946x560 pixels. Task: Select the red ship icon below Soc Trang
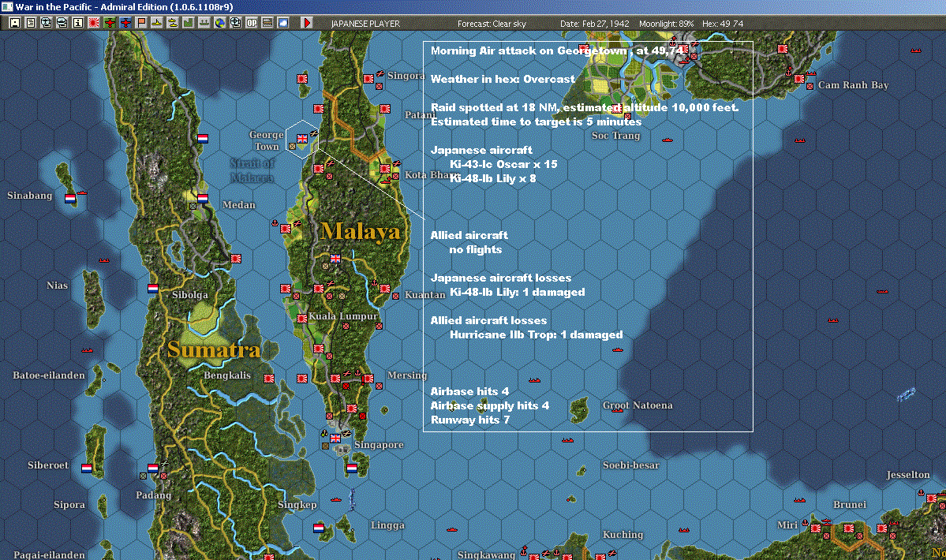coord(667,140)
